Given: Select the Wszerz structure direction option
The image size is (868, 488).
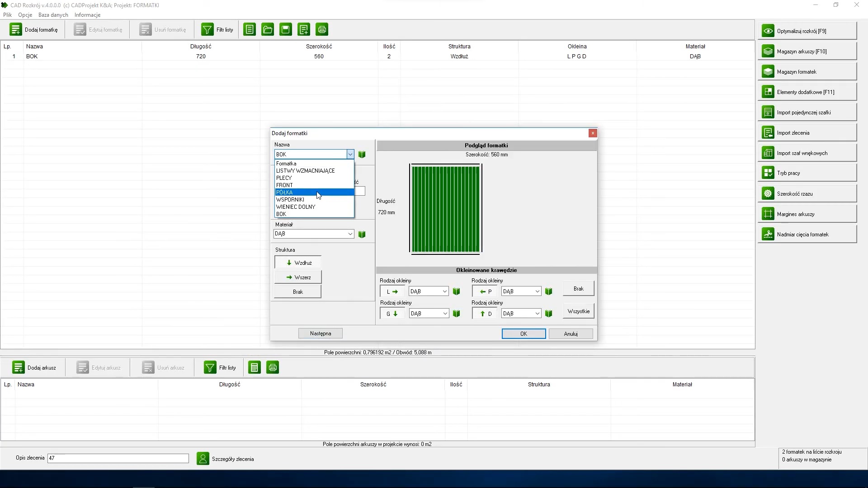Looking at the screenshot, I should [x=298, y=277].
